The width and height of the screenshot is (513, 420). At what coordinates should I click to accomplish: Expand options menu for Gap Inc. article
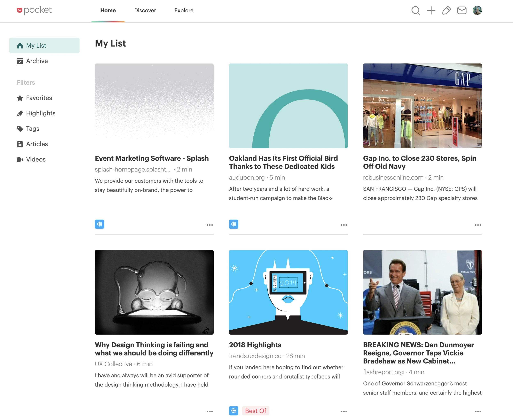[478, 225]
